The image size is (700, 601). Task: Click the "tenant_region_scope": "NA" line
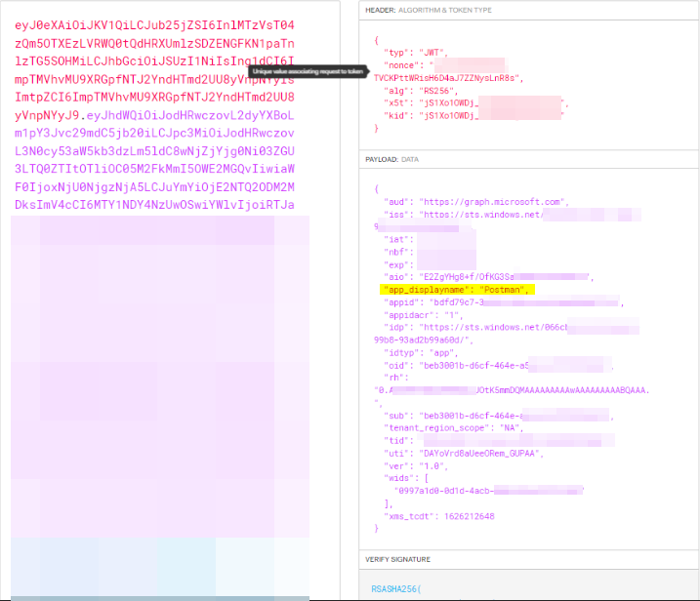pyautogui.click(x=453, y=428)
